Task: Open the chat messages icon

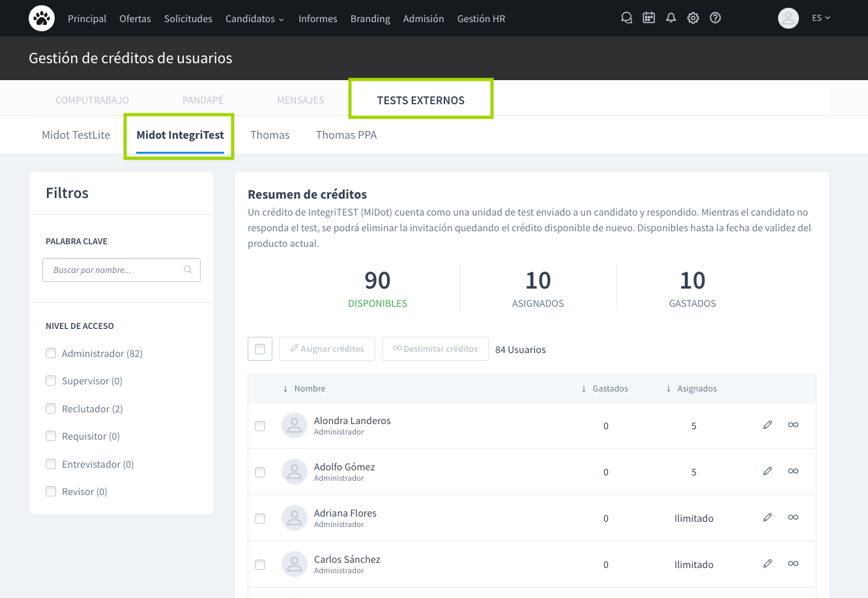Action: pyautogui.click(x=626, y=18)
